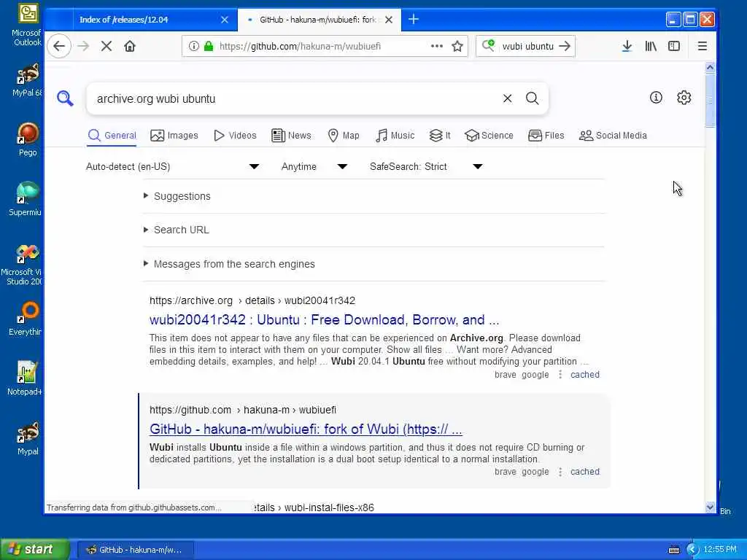Expand the Search URL section
Screen dimensions: 747x560
pyautogui.click(x=177, y=230)
